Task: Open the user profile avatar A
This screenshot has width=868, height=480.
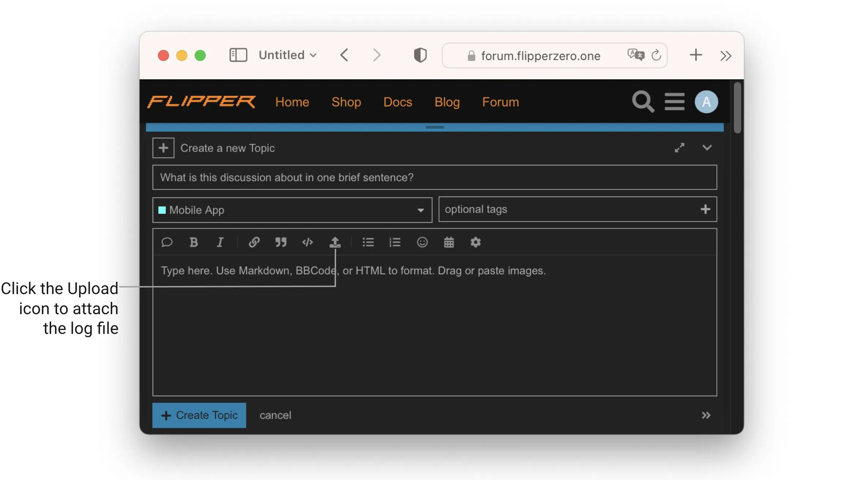Action: click(x=706, y=102)
